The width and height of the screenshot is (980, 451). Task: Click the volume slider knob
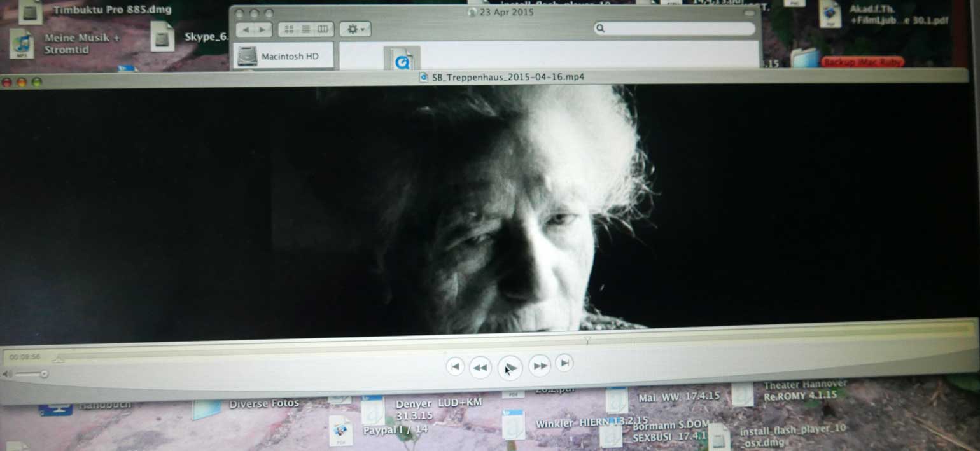pyautogui.click(x=44, y=374)
